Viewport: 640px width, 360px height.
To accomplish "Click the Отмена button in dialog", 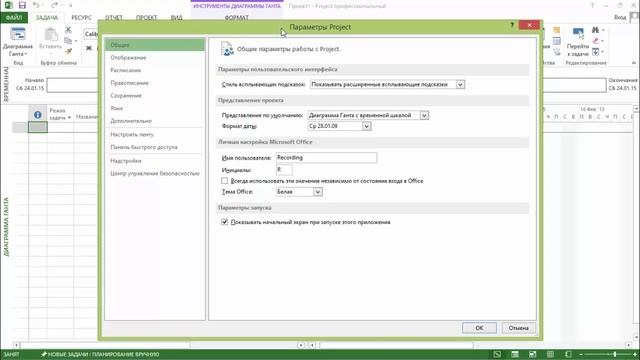I will (518, 328).
